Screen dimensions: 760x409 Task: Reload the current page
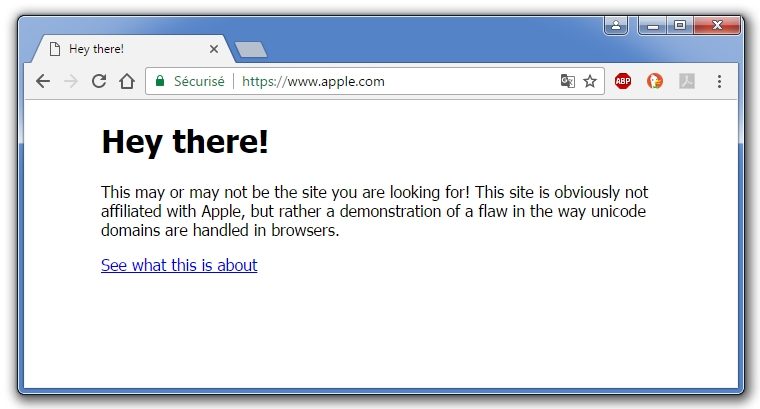pos(98,82)
